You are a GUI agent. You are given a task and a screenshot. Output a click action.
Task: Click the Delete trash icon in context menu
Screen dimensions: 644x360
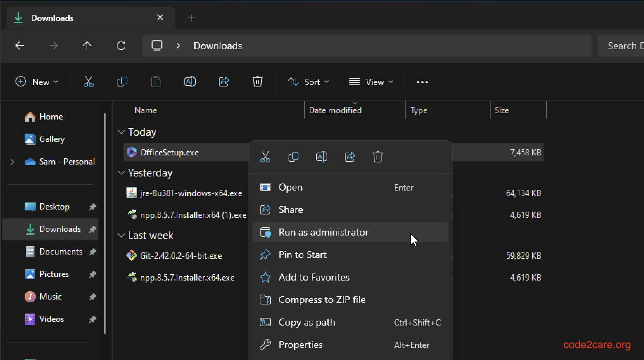click(378, 157)
